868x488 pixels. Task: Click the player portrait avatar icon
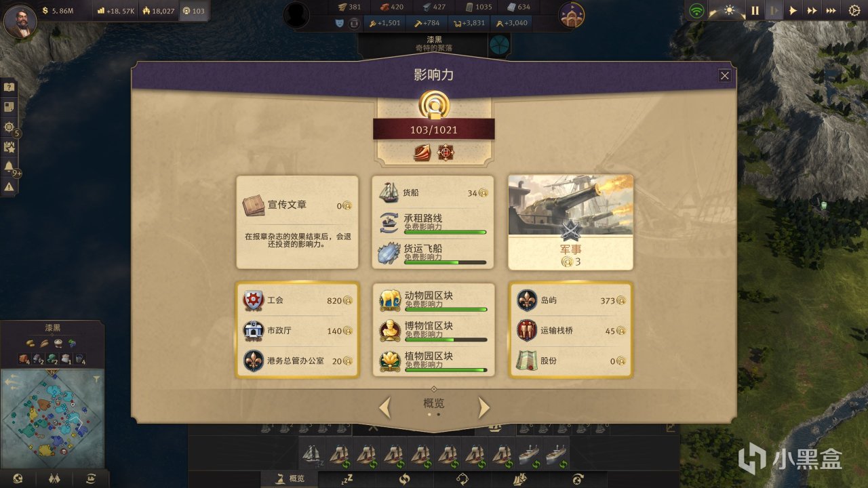pos(20,20)
